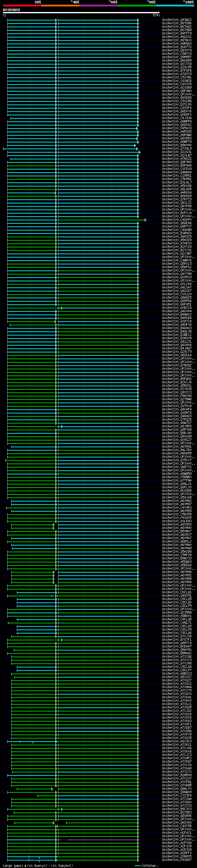Select the UniRef100_C5WTC9 label

[177, 54]
